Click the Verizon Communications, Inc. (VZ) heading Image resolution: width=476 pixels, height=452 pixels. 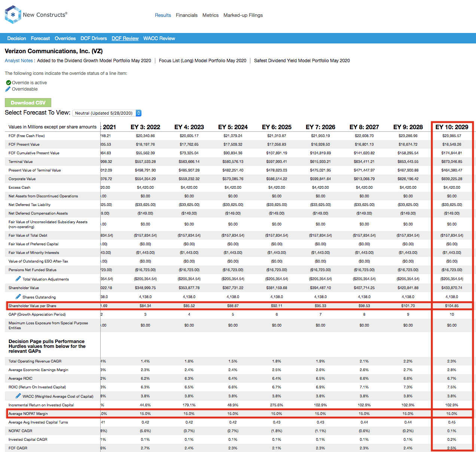coord(54,51)
